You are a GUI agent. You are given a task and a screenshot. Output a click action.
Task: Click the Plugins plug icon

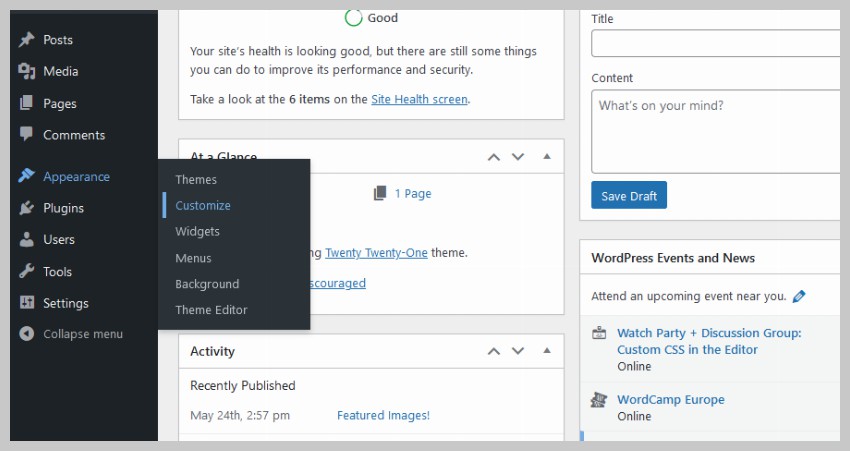26,208
